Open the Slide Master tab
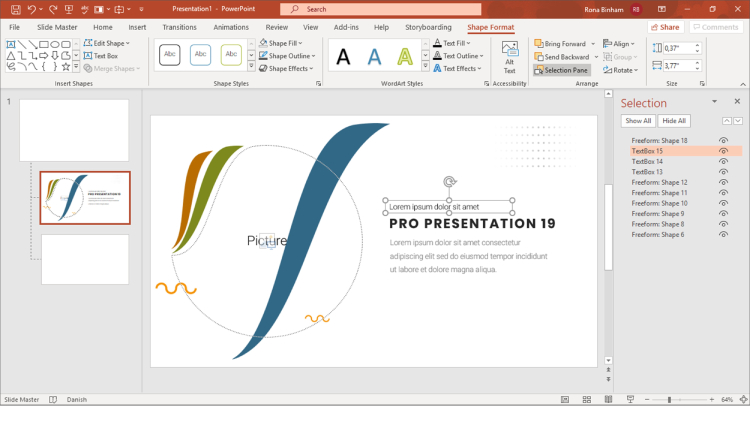 [57, 27]
